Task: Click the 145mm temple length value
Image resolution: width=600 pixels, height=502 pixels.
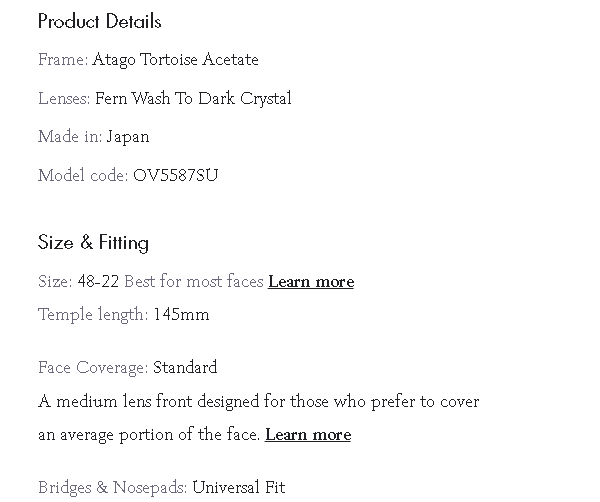Action: pyautogui.click(x=181, y=315)
